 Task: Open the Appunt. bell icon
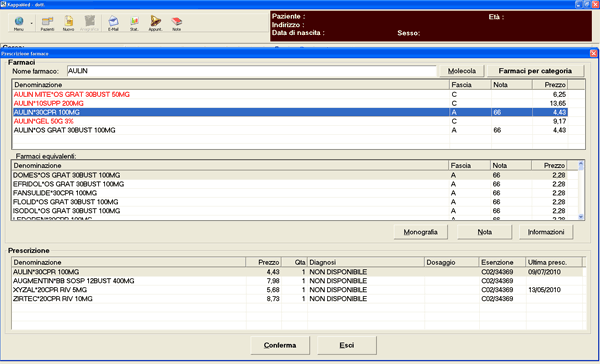(155, 23)
